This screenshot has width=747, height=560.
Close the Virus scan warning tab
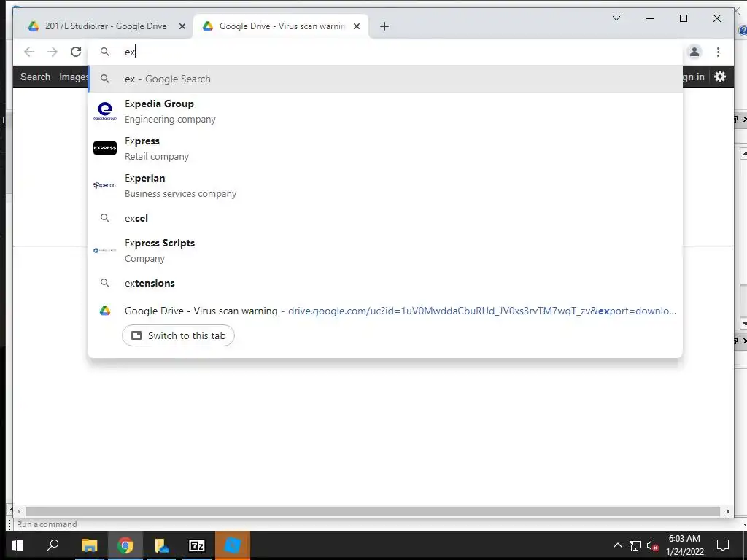pyautogui.click(x=356, y=26)
